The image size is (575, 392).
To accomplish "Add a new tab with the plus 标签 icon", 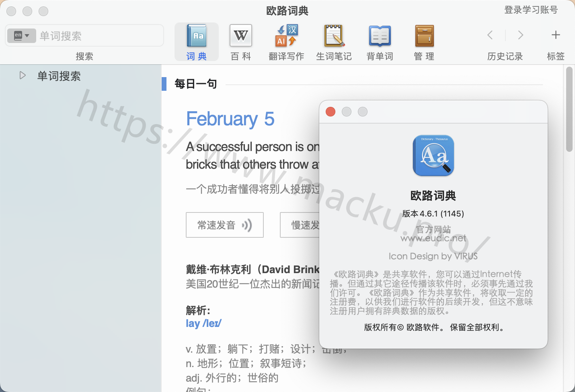I will pos(556,35).
